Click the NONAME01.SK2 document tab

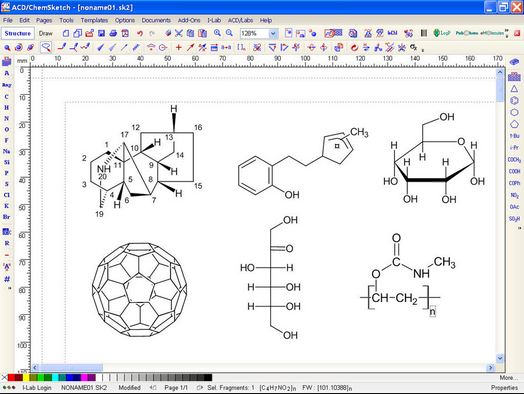point(84,388)
